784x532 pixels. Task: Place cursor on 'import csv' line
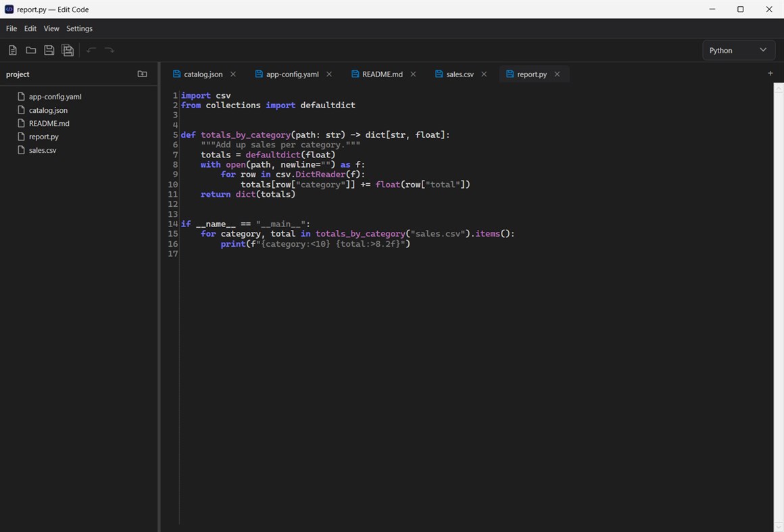(x=206, y=95)
